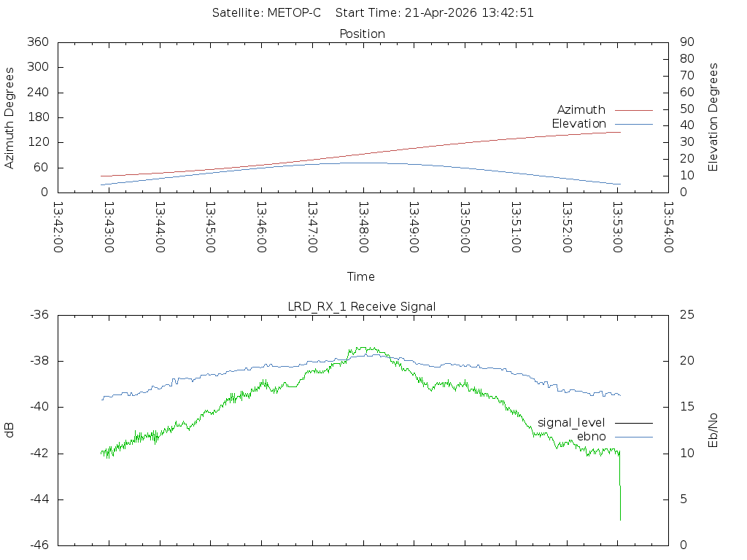Select the Azimuth legend label

[581, 110]
